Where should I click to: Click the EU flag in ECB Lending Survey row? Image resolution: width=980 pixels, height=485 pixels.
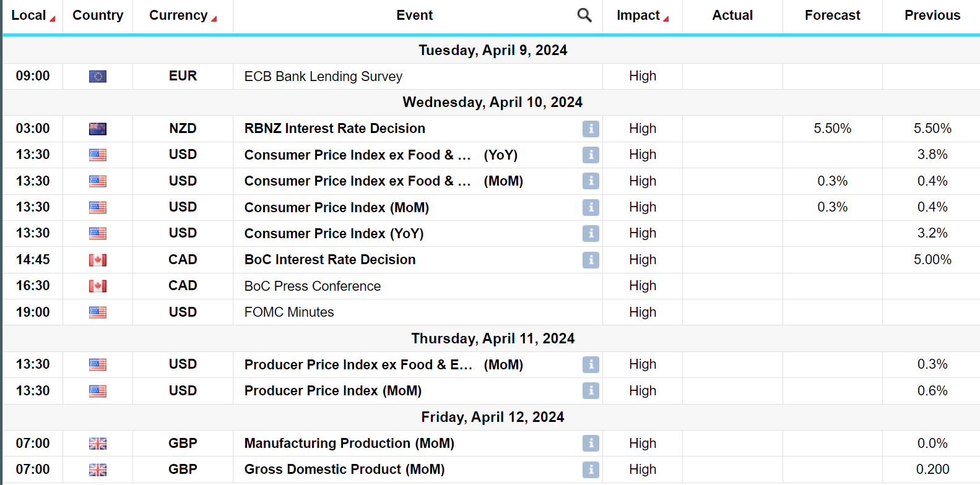tap(98, 76)
